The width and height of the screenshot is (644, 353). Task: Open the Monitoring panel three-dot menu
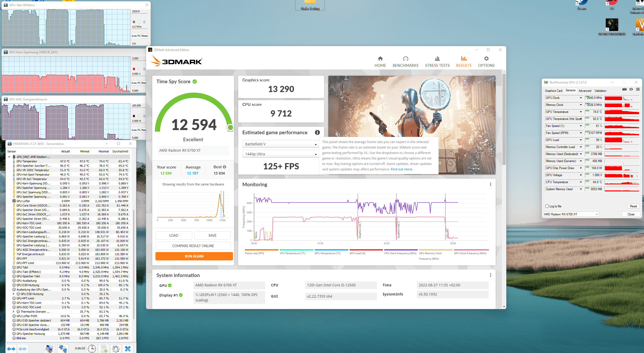(x=490, y=184)
